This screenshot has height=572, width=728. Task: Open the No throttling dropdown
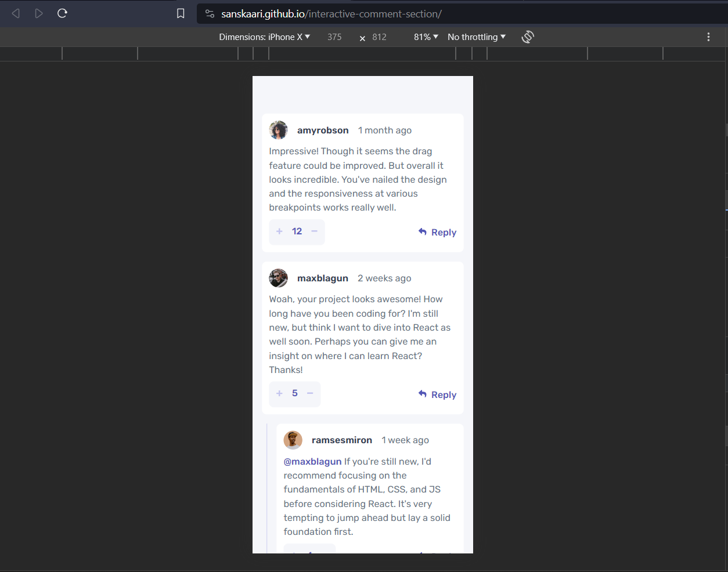[477, 37]
